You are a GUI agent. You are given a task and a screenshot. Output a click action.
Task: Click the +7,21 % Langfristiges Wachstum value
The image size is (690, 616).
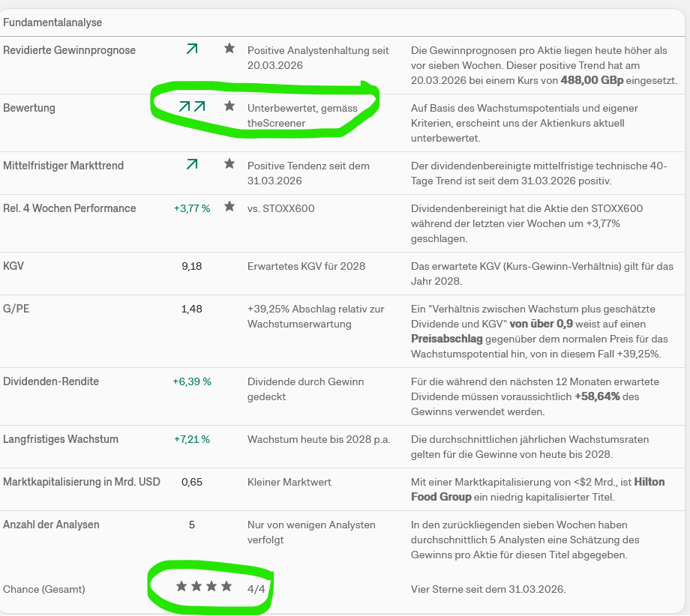(192, 439)
